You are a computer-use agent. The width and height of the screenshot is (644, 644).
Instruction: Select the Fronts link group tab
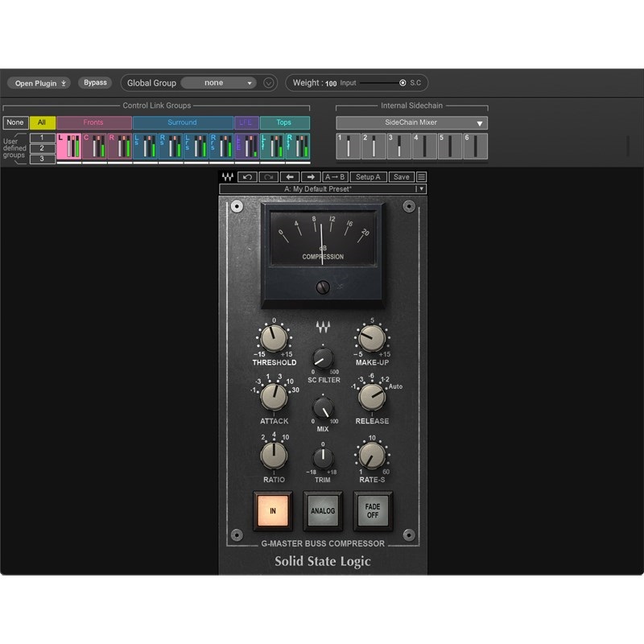(x=94, y=122)
